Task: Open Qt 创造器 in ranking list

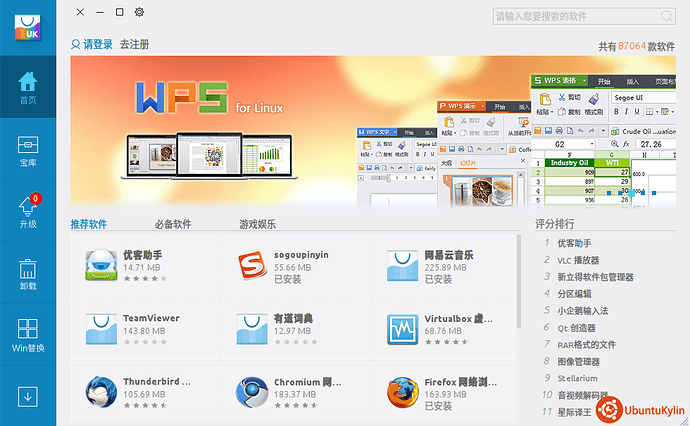Action: (576, 328)
